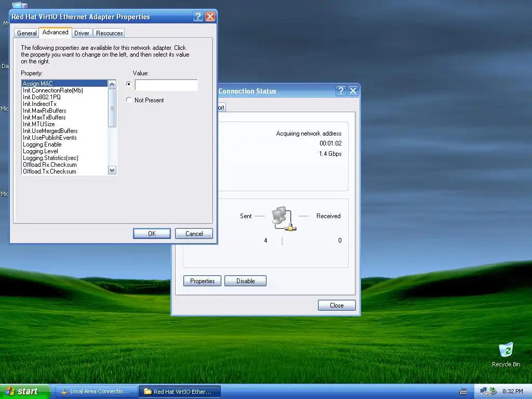Cancel the adapter properties dialog
This screenshot has height=399, width=532.
[194, 233]
